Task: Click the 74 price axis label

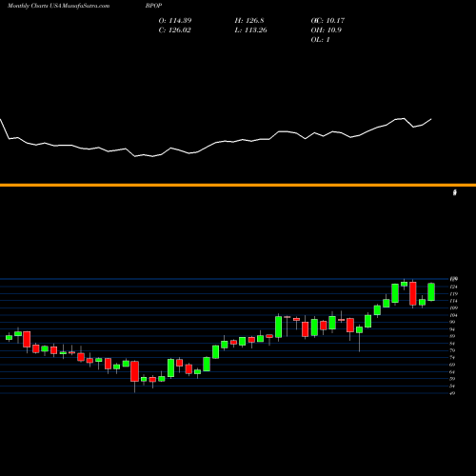Action: 452,358
